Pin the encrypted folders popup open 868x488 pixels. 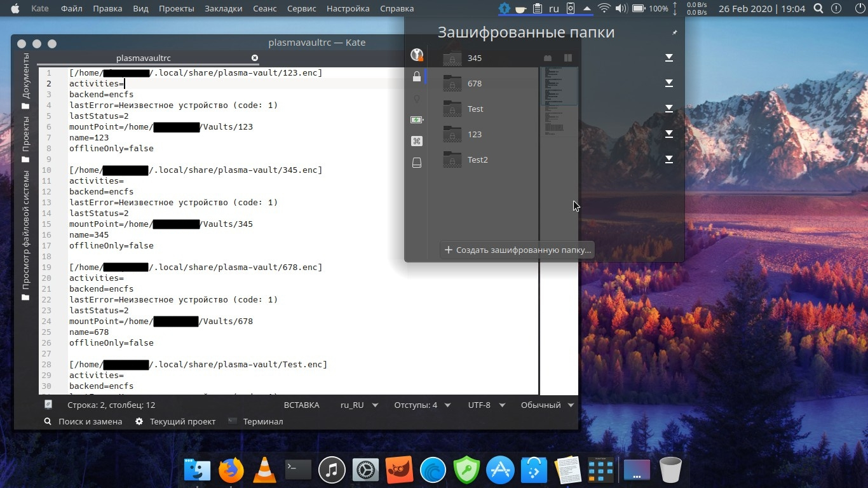click(x=675, y=32)
